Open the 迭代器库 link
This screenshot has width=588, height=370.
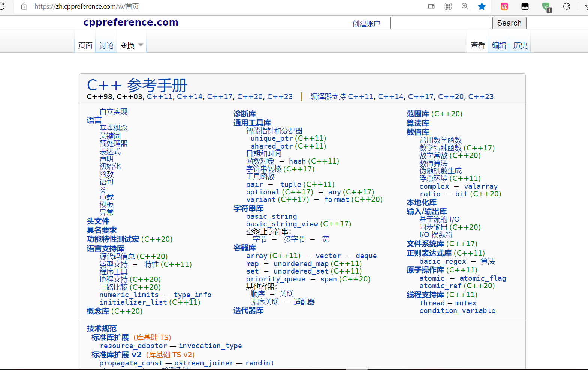[x=248, y=310]
